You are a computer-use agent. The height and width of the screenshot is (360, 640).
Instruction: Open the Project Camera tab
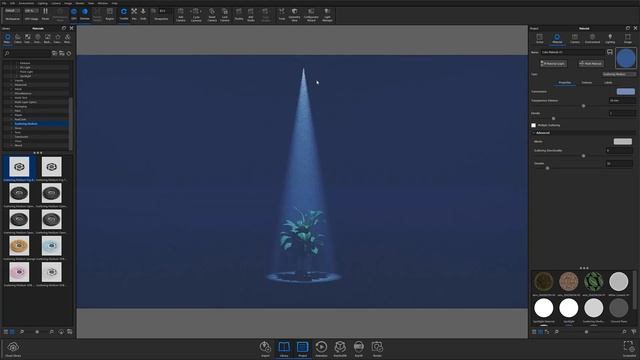575,39
